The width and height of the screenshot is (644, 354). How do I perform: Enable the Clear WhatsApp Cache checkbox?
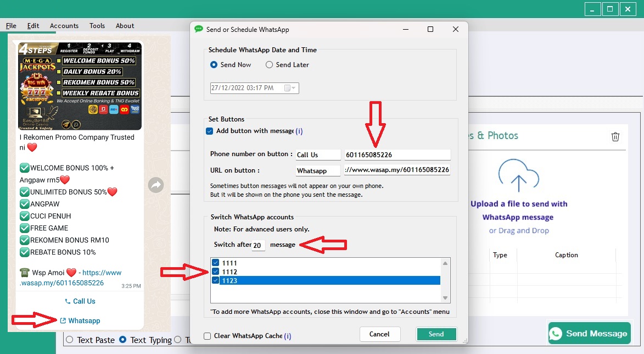208,336
